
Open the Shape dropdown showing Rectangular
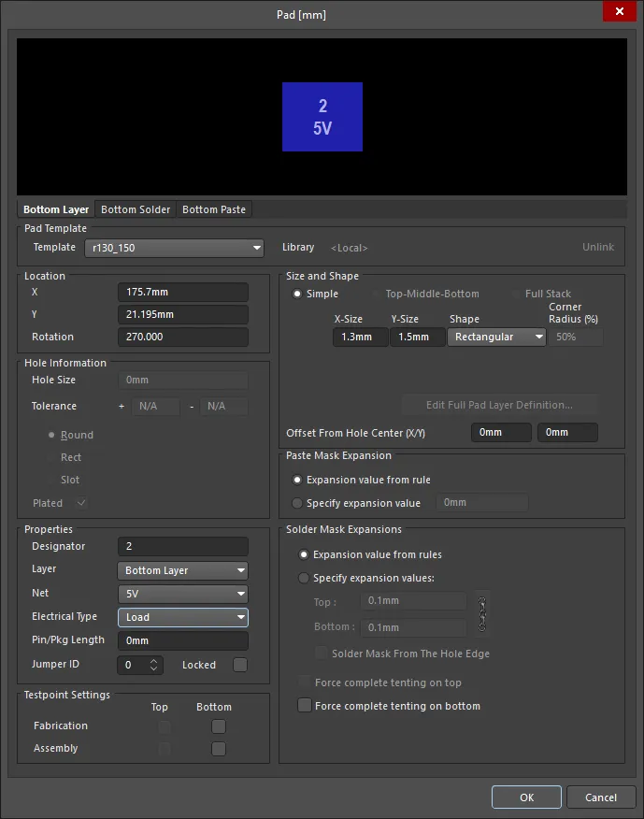tap(496, 337)
